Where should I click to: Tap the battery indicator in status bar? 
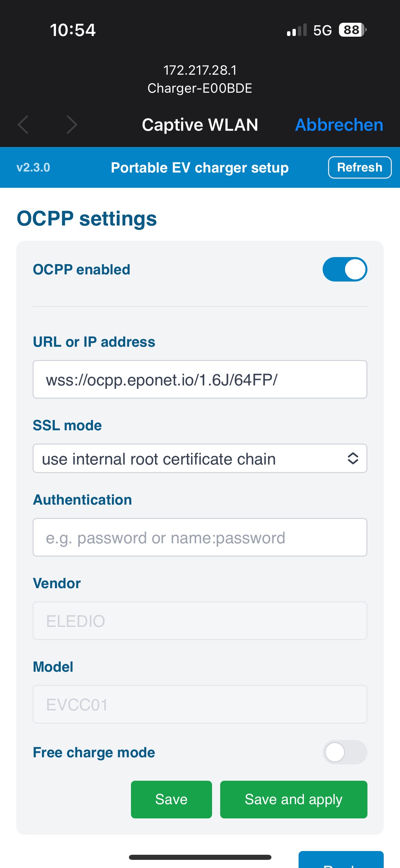[353, 30]
